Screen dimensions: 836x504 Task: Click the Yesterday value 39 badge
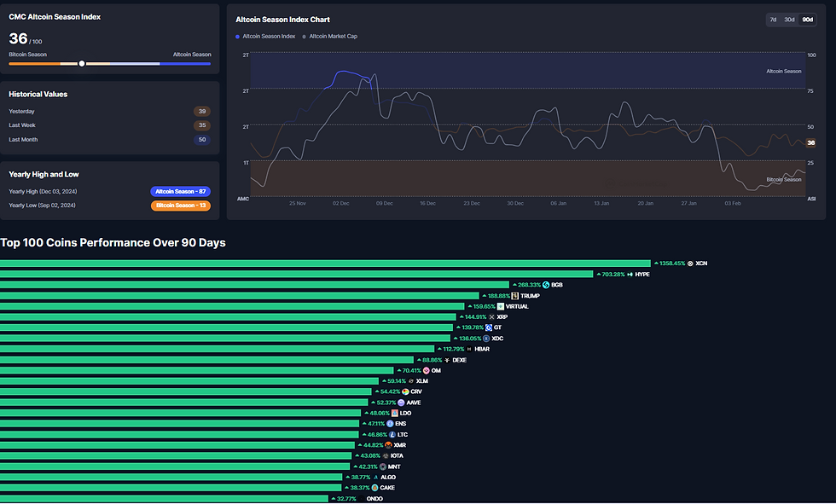tap(202, 112)
